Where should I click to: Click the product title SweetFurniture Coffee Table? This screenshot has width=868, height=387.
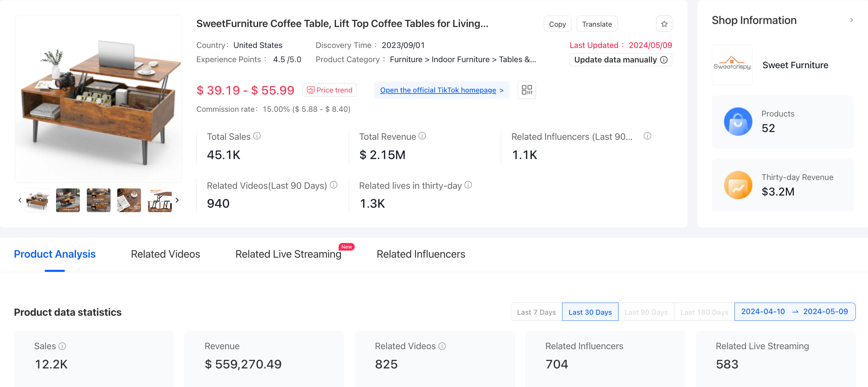coord(342,24)
